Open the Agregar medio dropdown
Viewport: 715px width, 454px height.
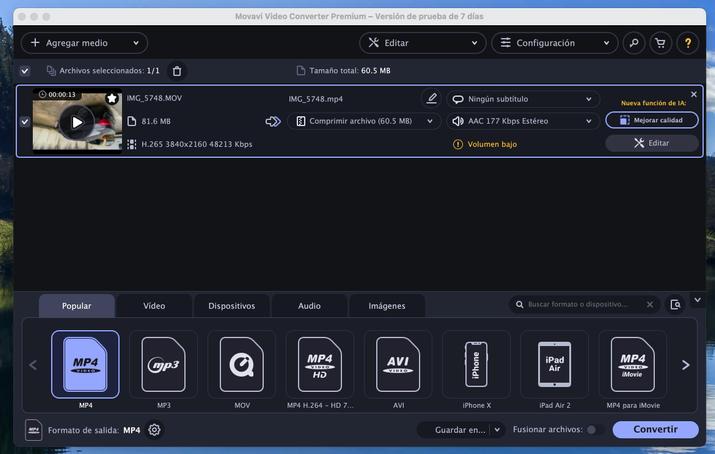point(84,43)
